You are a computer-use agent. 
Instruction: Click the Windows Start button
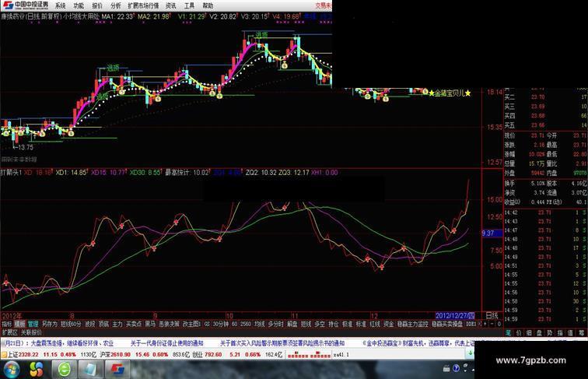point(12,370)
